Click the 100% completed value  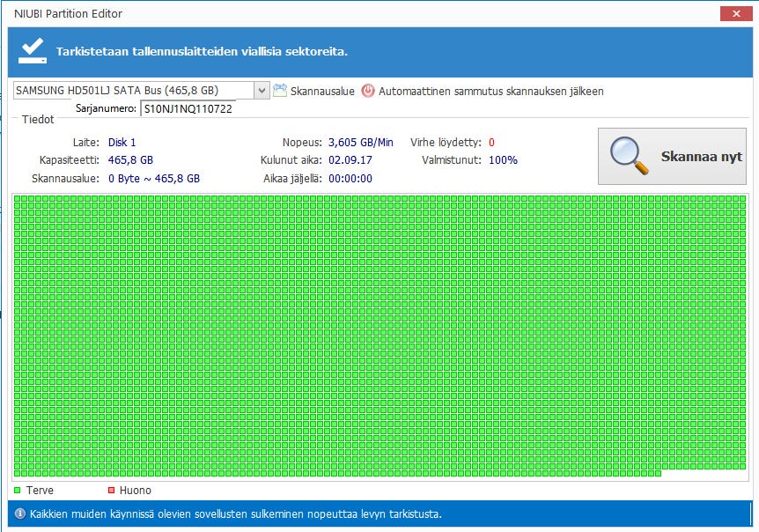[503, 159]
